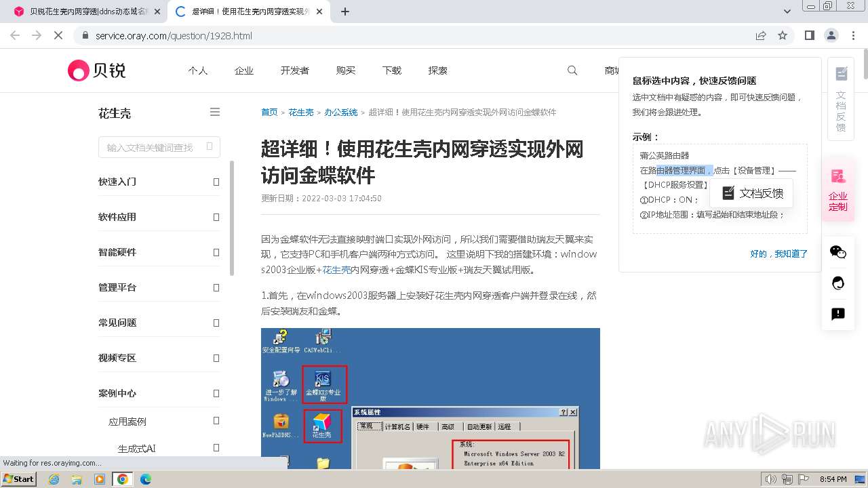This screenshot has height=488, width=868.
Task: Open the 企业定制 side button
Action: 838,190
